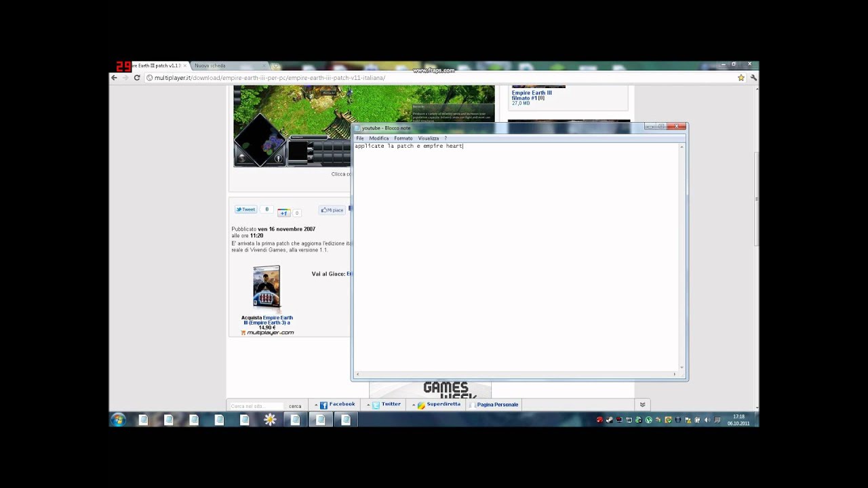This screenshot has width=868, height=488.
Task: Click the Games Week banner image
Action: tap(430, 390)
